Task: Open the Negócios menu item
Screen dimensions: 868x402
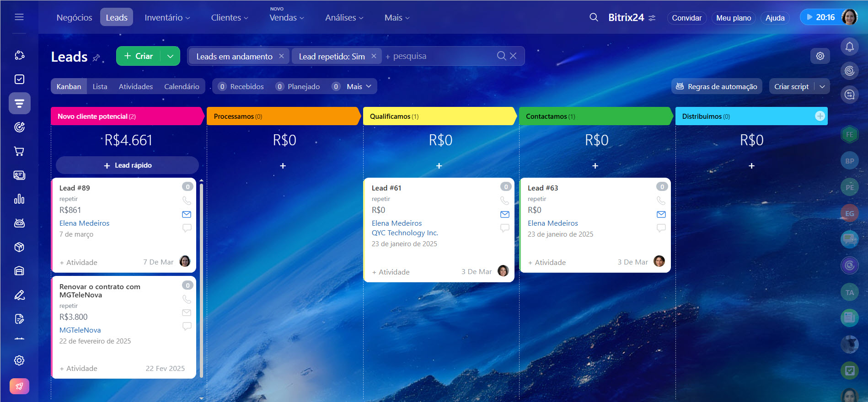Action: [74, 17]
